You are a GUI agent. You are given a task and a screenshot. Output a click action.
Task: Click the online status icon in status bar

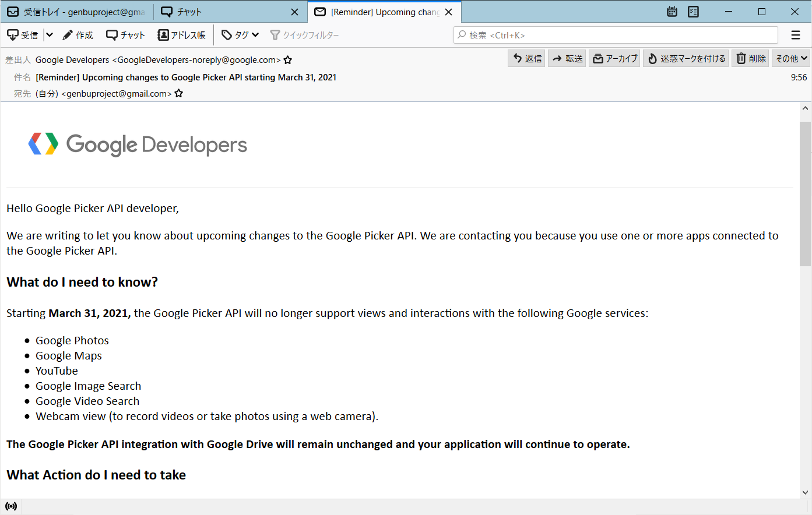(11, 506)
